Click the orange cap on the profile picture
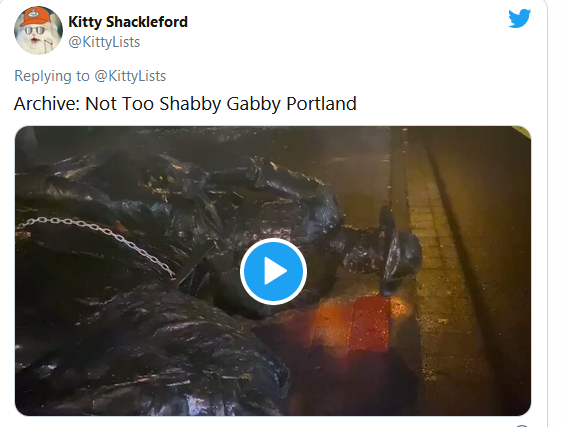 point(34,16)
